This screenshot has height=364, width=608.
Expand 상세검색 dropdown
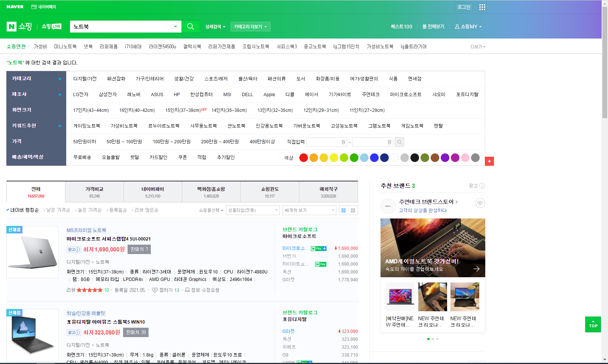point(215,27)
